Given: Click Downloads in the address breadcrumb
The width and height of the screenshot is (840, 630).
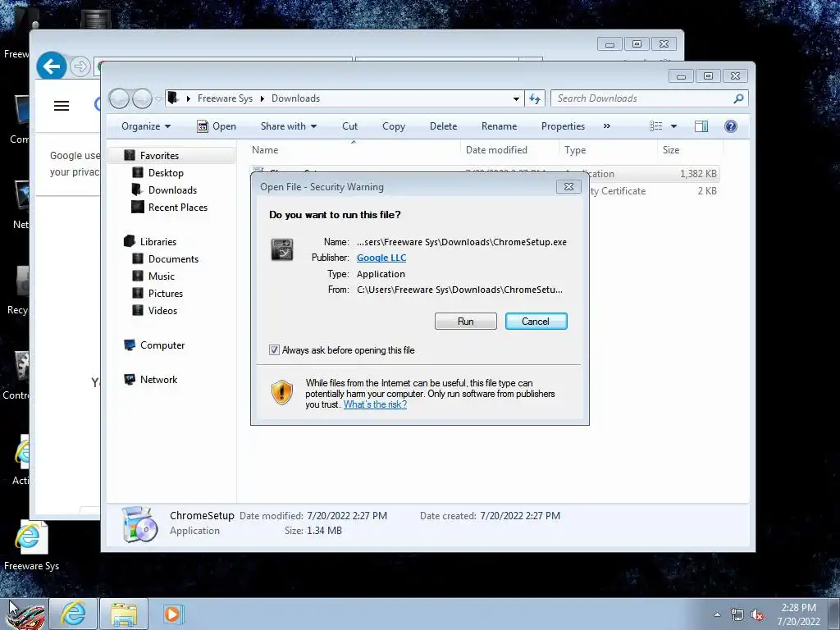Looking at the screenshot, I should [295, 98].
